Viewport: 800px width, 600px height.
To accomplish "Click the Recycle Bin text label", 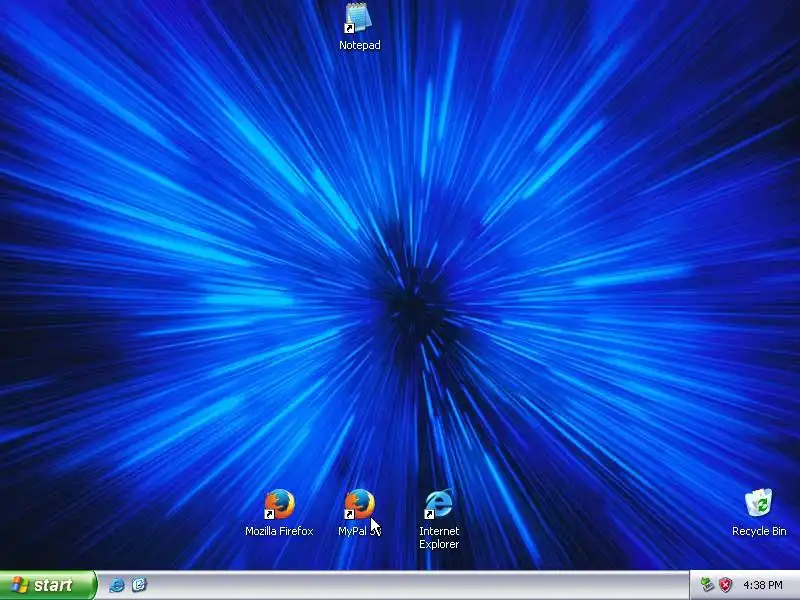I will tap(759, 531).
